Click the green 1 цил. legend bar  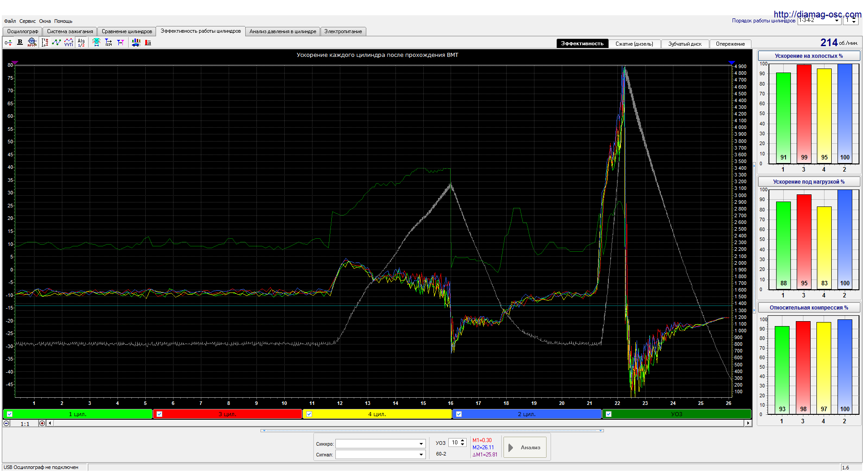tap(78, 414)
